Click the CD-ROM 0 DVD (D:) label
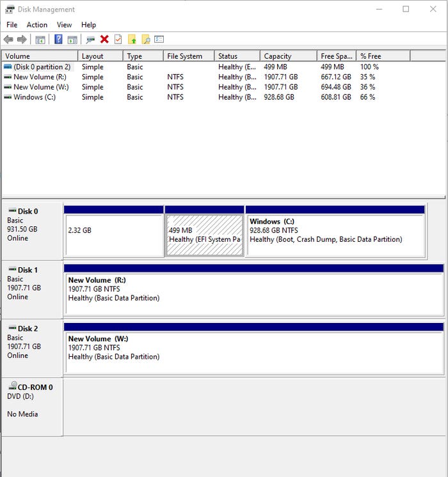 tap(32, 407)
